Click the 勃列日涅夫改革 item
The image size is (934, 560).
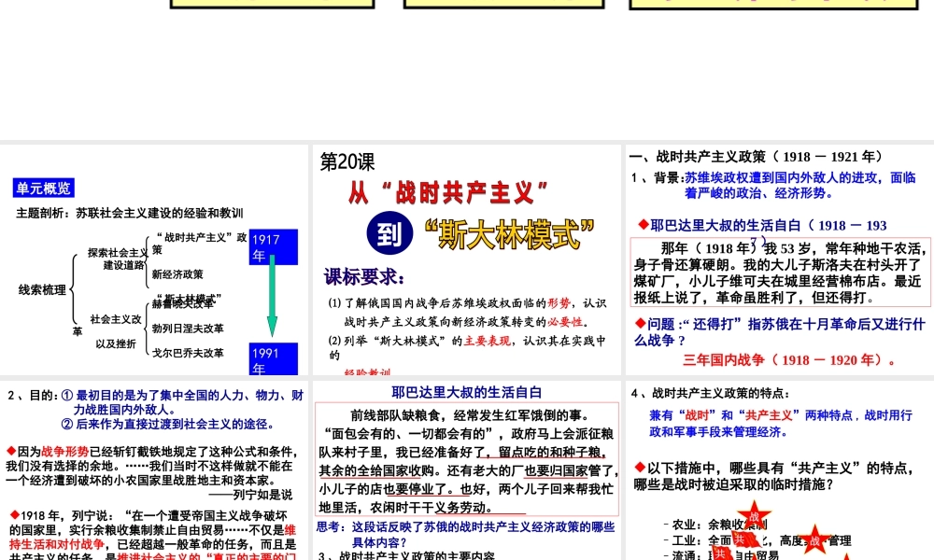(x=188, y=329)
